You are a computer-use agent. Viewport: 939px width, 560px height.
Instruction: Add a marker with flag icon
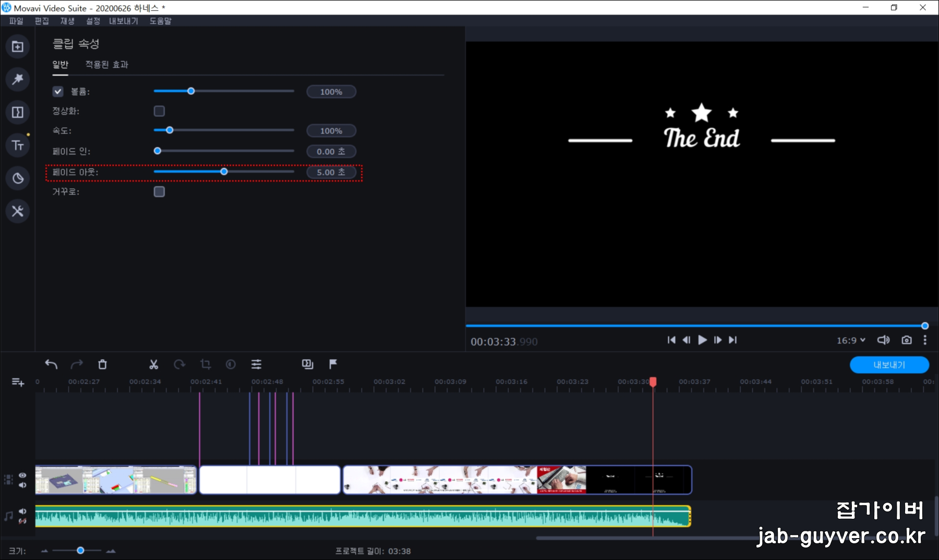point(333,364)
